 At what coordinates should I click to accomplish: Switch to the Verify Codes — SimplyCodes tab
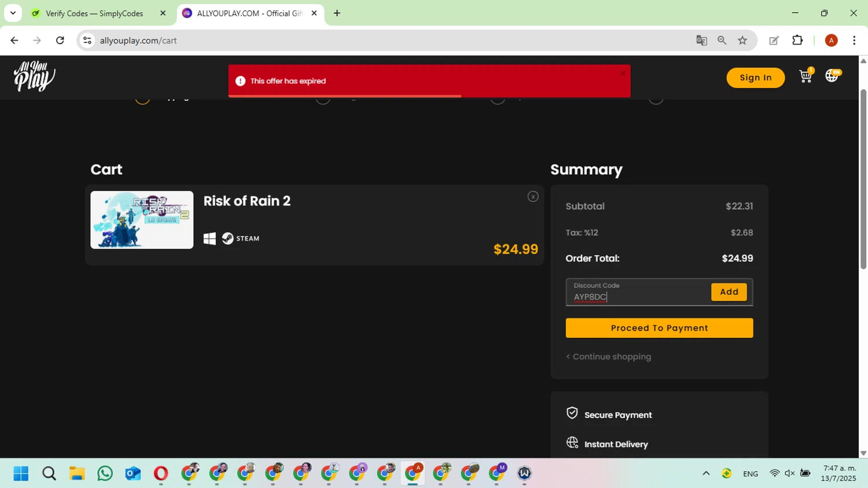[x=94, y=13]
